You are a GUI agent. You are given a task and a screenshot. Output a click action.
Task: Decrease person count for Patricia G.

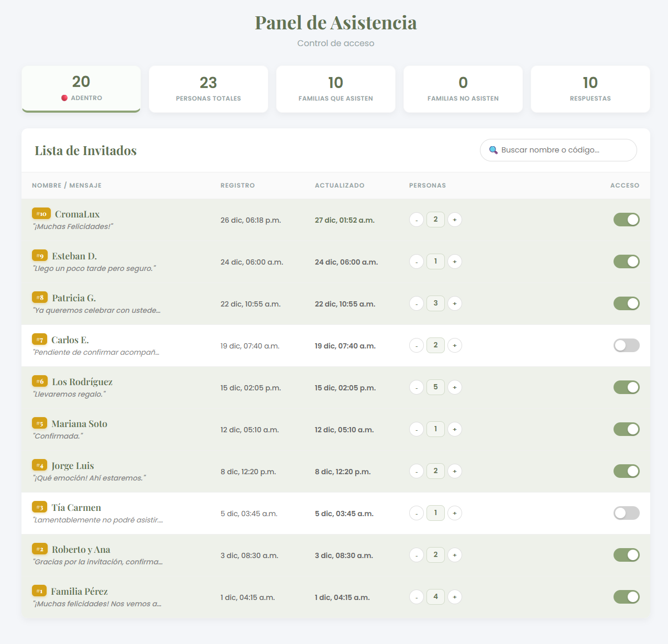tap(417, 303)
